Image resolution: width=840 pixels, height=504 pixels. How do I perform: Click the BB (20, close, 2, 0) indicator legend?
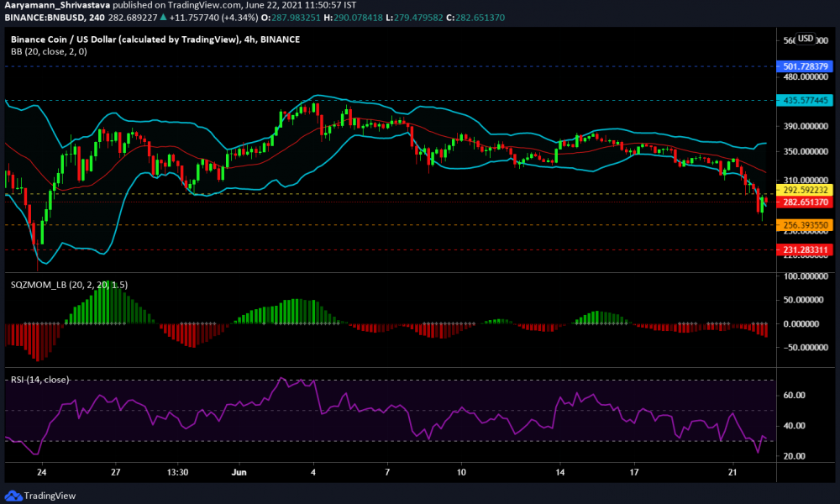(49, 51)
